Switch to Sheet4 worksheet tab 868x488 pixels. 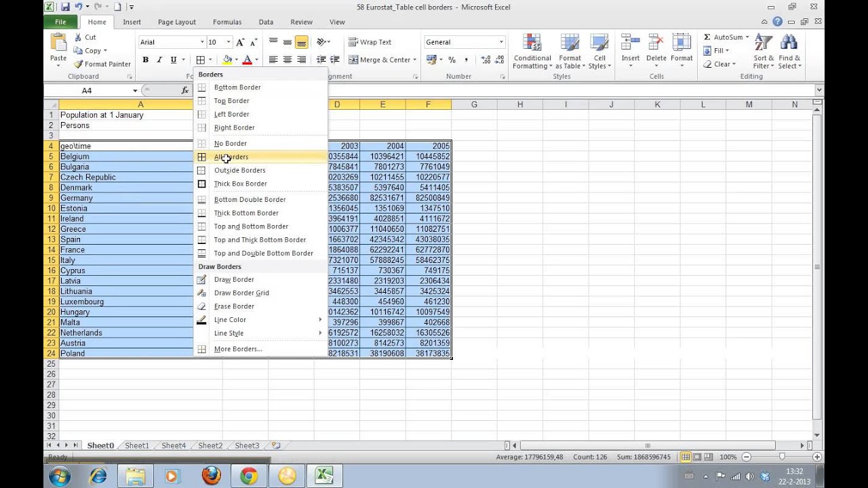coord(174,445)
